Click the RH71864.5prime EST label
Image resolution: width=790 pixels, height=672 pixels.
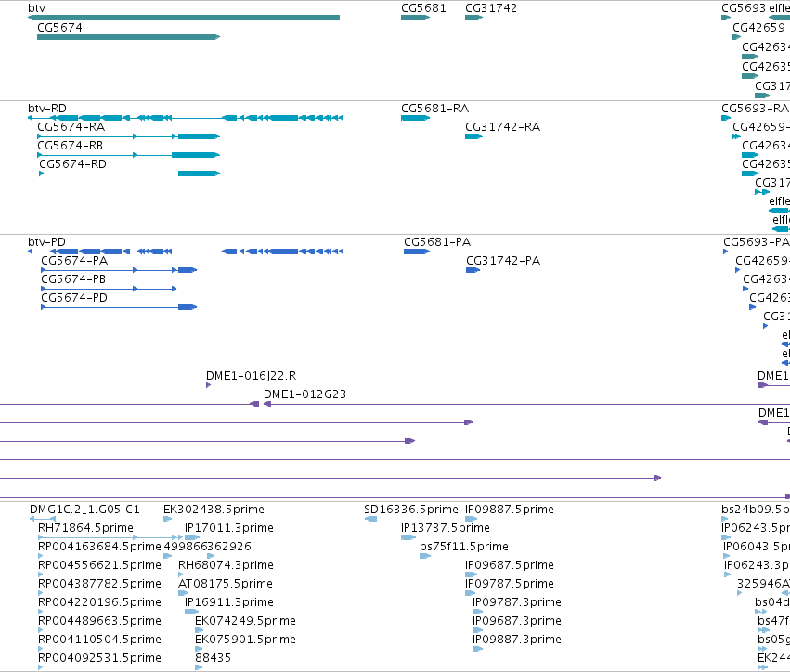tap(85, 528)
